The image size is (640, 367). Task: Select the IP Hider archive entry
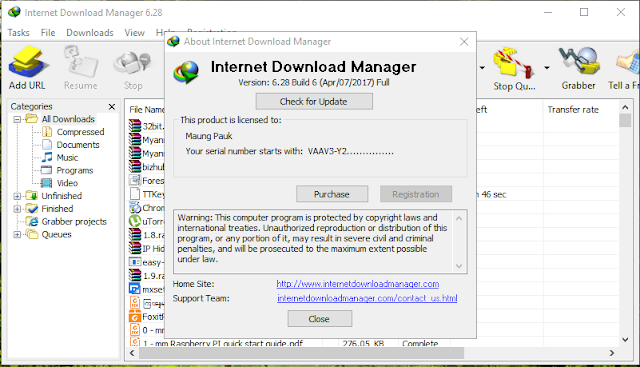pos(147,249)
